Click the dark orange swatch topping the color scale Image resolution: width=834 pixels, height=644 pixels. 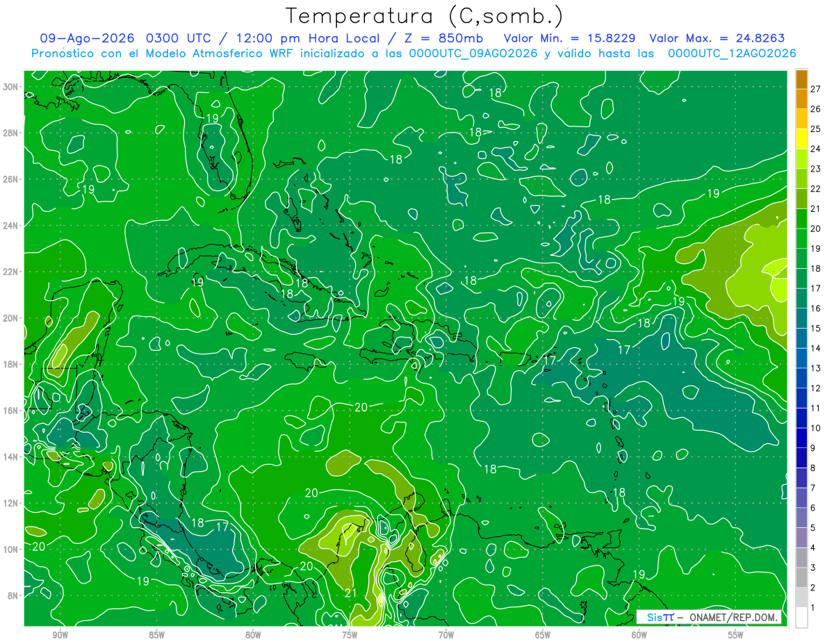(801, 79)
